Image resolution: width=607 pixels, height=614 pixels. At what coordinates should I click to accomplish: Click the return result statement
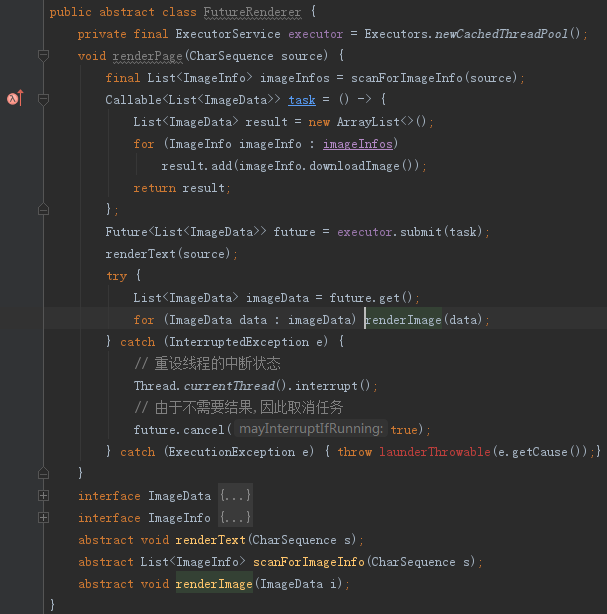pyautogui.click(x=182, y=188)
